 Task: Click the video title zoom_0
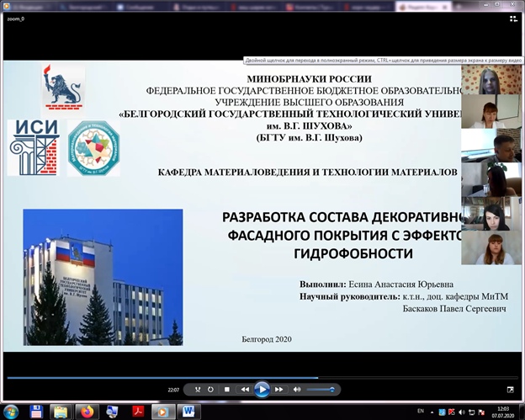tap(16, 19)
